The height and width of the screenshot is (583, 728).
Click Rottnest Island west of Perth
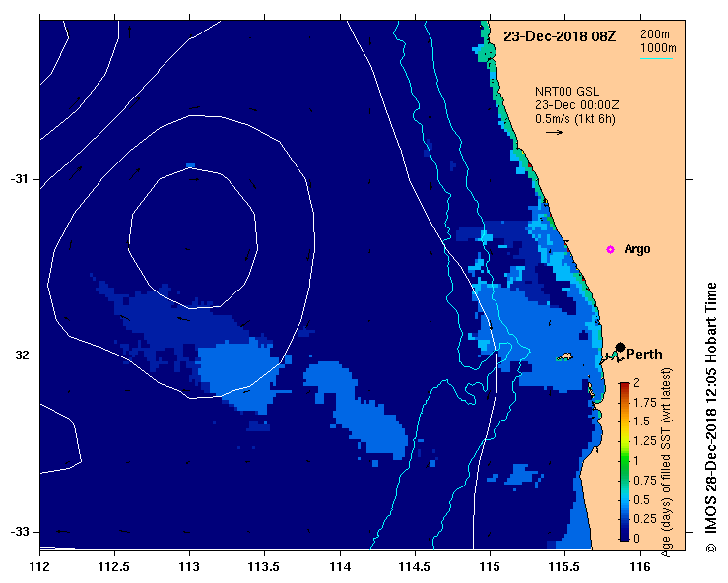pos(564,356)
